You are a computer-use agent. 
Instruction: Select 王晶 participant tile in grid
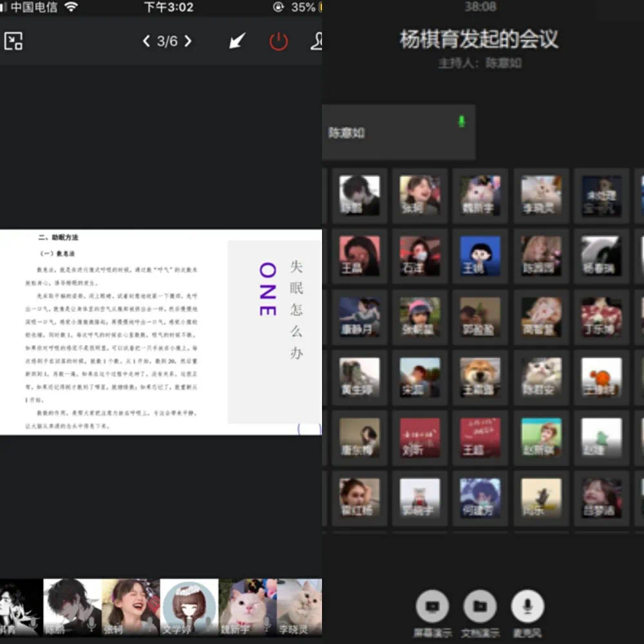pyautogui.click(x=359, y=256)
